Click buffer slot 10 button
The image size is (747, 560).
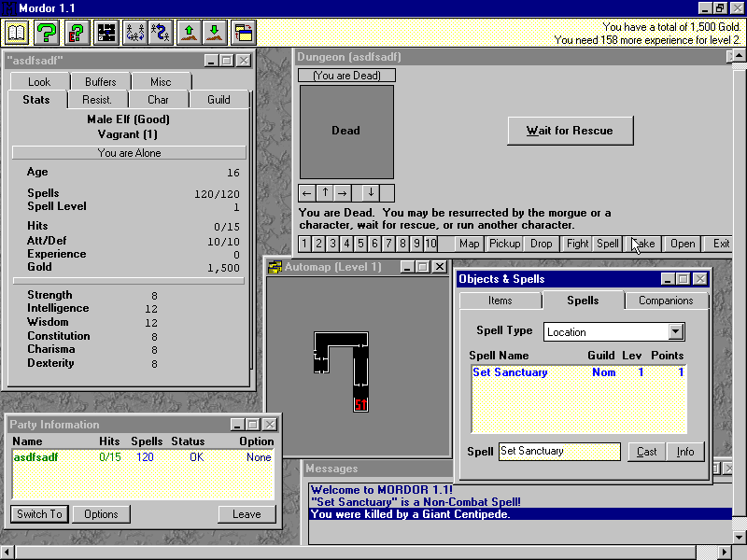pyautogui.click(x=430, y=244)
